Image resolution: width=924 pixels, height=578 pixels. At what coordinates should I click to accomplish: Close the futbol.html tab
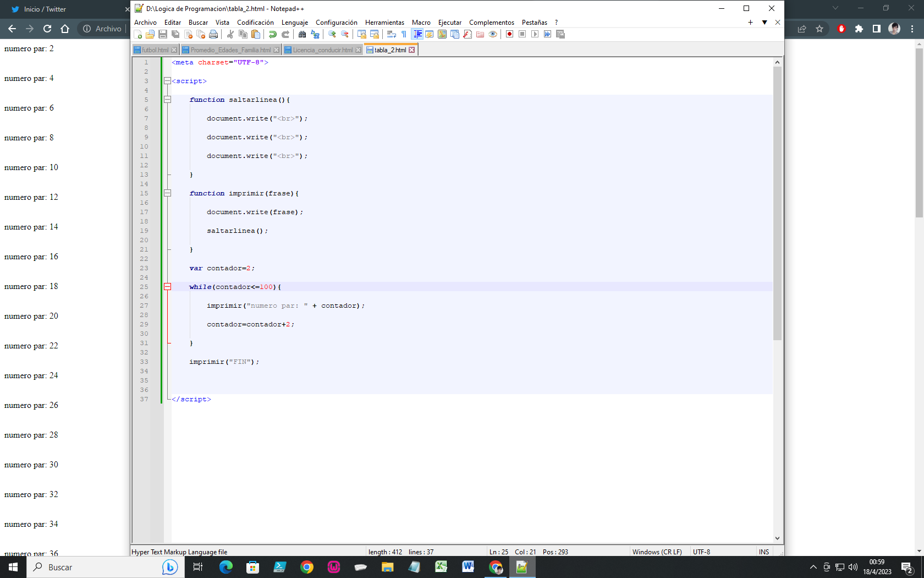pos(174,50)
